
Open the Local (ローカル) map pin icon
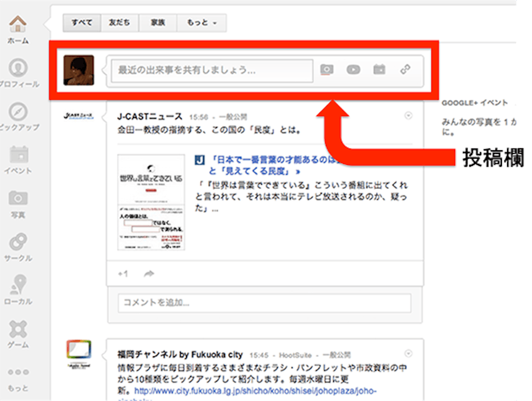coord(18,286)
